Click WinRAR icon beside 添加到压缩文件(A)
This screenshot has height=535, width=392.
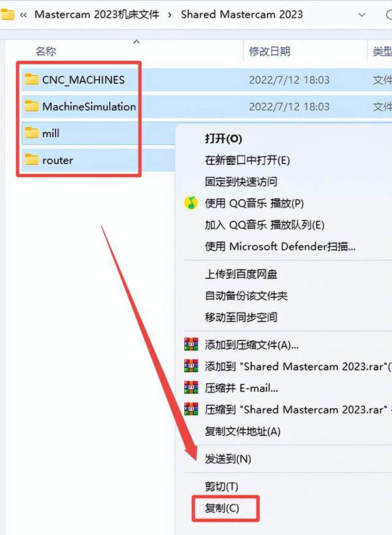(191, 345)
